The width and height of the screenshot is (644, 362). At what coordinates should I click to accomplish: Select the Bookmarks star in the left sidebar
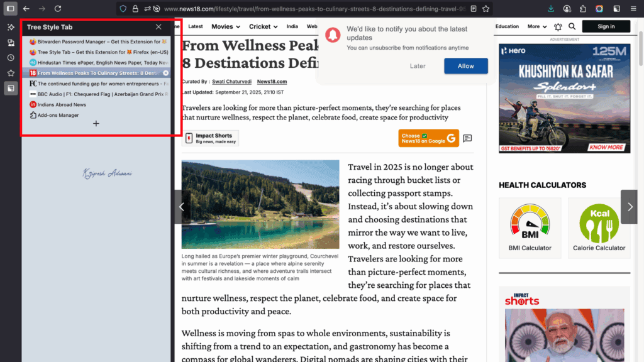coord(10,72)
